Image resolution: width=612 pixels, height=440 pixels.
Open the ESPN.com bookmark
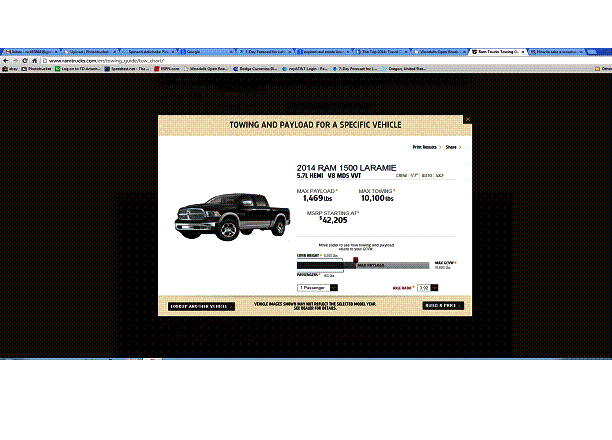(167, 69)
